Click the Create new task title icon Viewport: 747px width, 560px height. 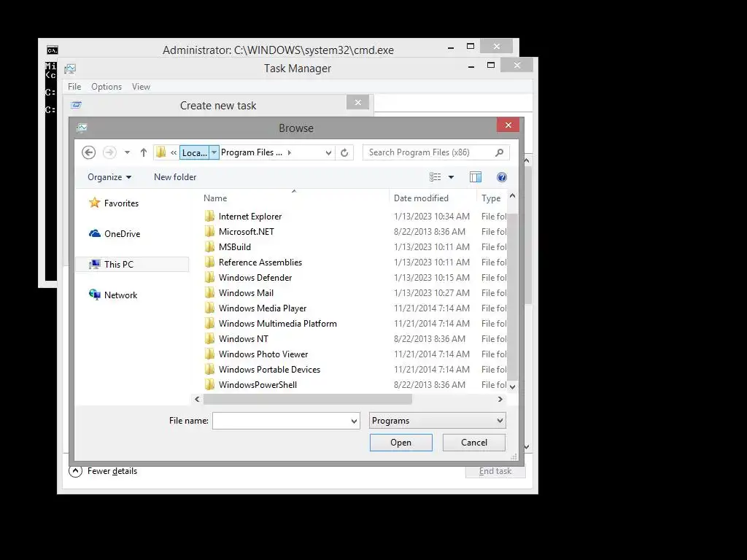click(x=76, y=105)
